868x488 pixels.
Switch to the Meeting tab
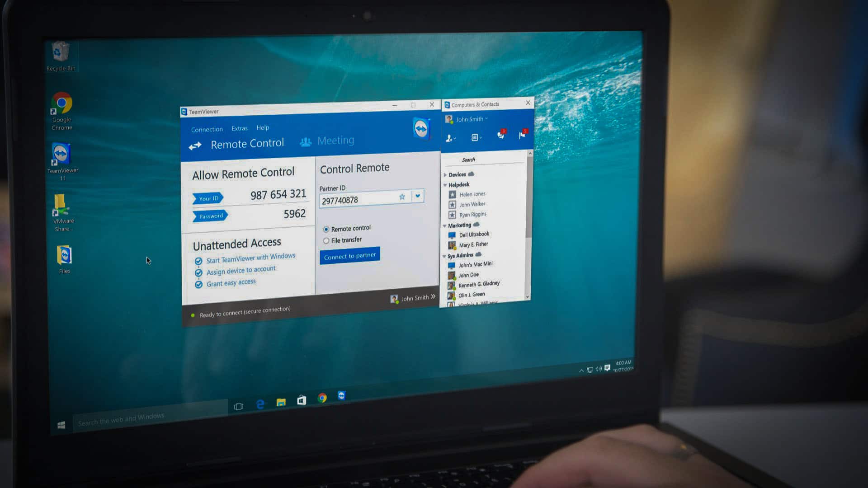[x=335, y=141]
